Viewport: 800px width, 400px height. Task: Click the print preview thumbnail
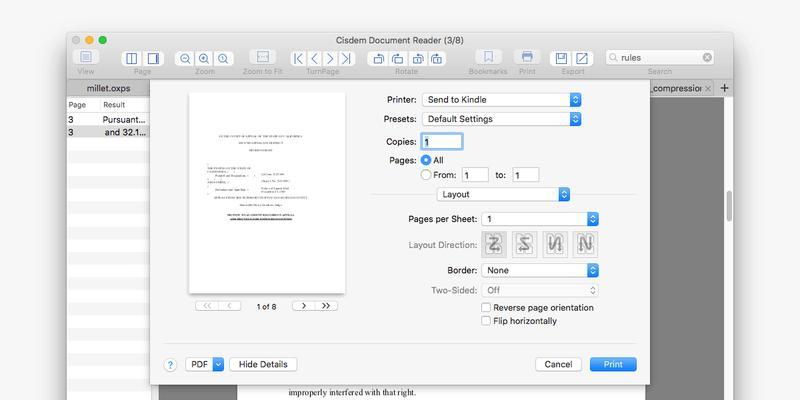coord(267,193)
